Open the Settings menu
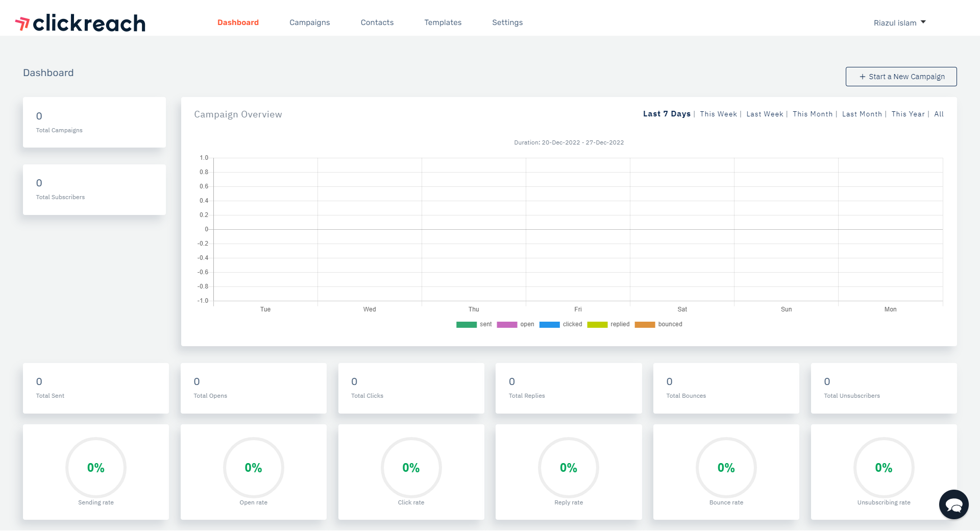Viewport: 980px width, 531px height. click(507, 22)
